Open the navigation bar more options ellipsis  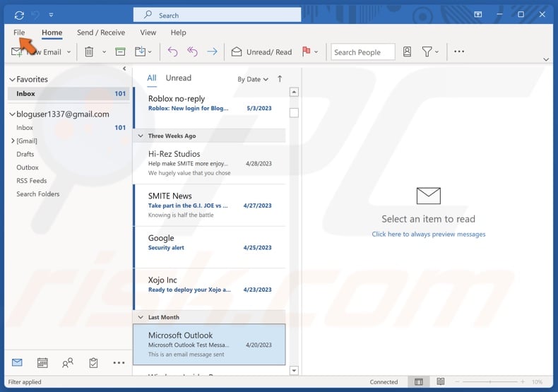click(119, 363)
